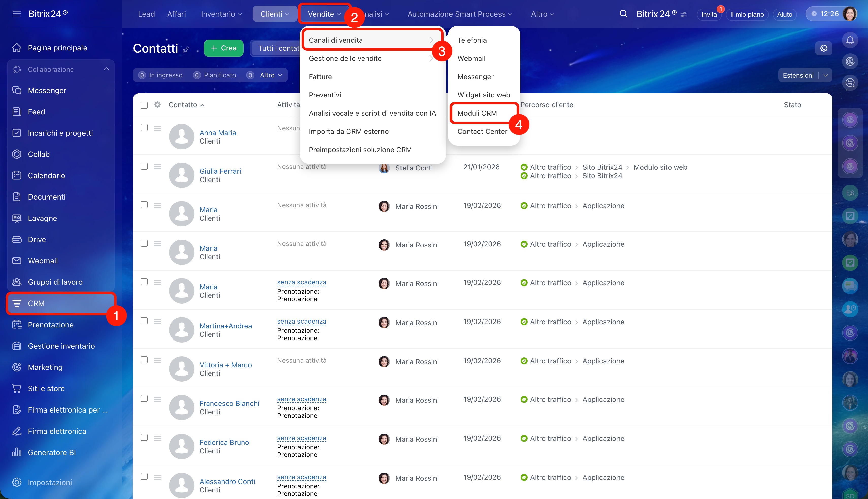Click the table columns gear icon
This screenshot has width=868, height=499.
point(157,105)
